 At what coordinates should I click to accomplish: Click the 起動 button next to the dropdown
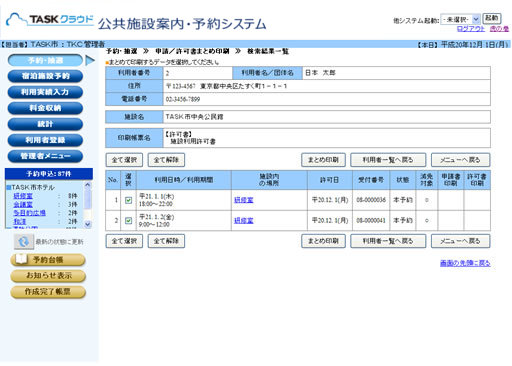(492, 18)
